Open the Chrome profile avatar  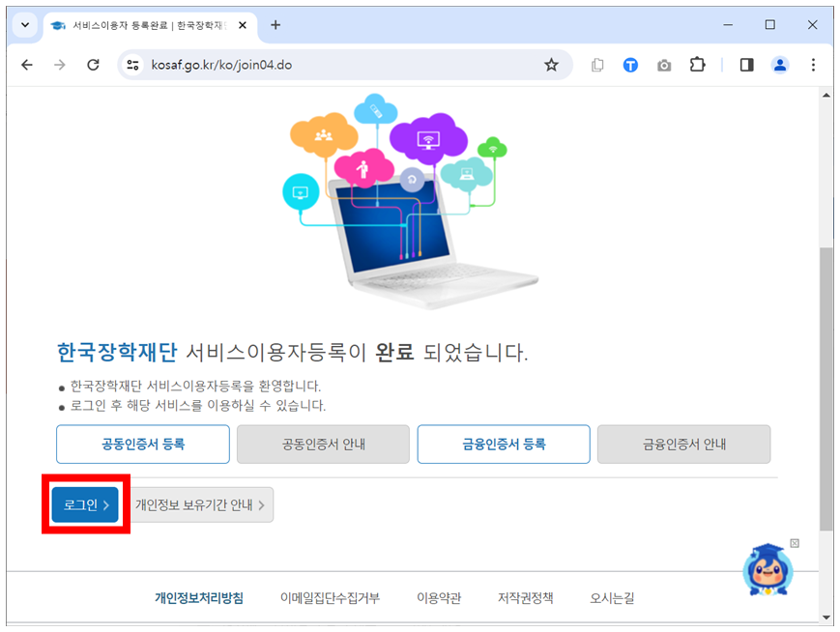tap(780, 65)
